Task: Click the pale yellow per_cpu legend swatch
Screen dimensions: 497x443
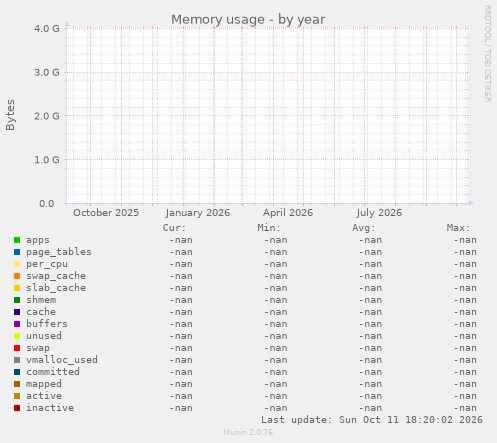Action: [17, 264]
